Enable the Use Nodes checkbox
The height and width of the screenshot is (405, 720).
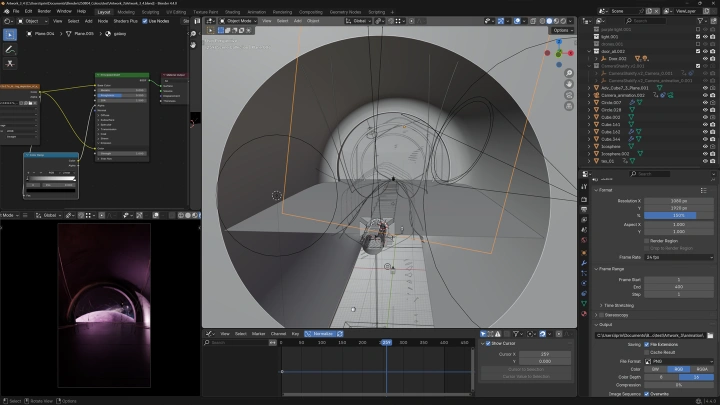(146, 20)
